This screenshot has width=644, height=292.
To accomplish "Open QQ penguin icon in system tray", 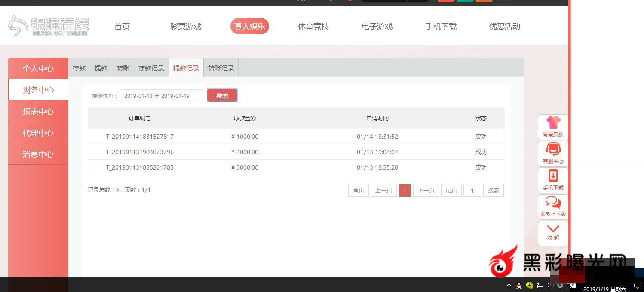I will [x=519, y=285].
